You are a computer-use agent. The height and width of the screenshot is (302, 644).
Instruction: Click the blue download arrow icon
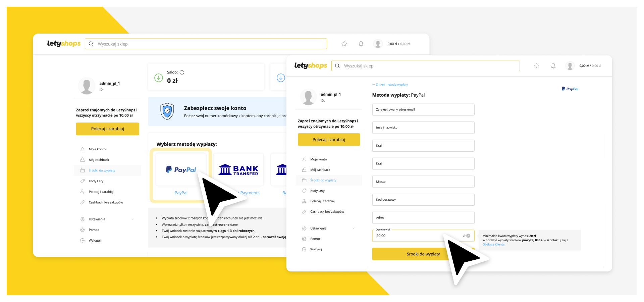coord(281,78)
